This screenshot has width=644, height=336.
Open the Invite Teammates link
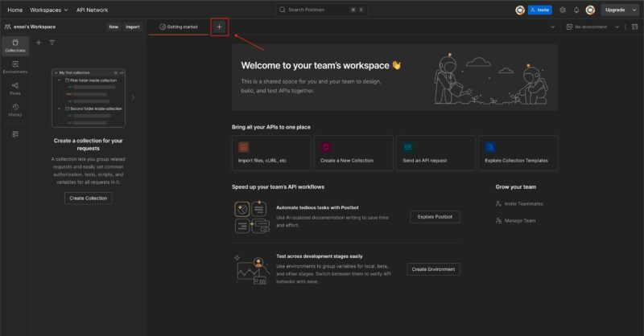(519, 203)
